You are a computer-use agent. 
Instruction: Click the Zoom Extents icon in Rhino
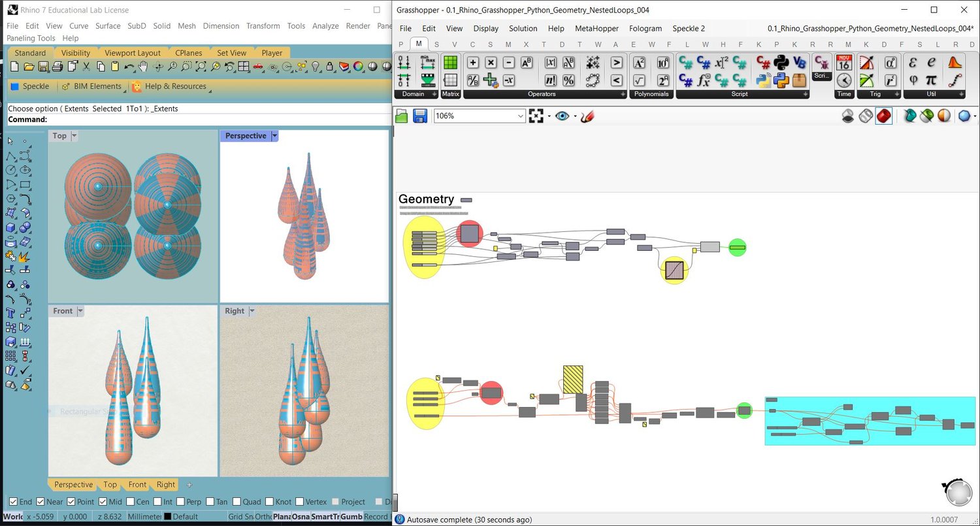click(x=201, y=67)
